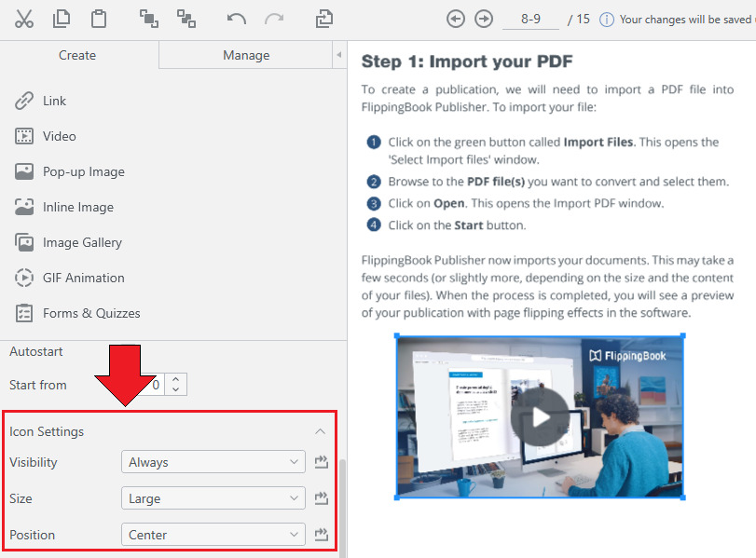Collapse the Icon Settings section
756x558 pixels.
[320, 431]
